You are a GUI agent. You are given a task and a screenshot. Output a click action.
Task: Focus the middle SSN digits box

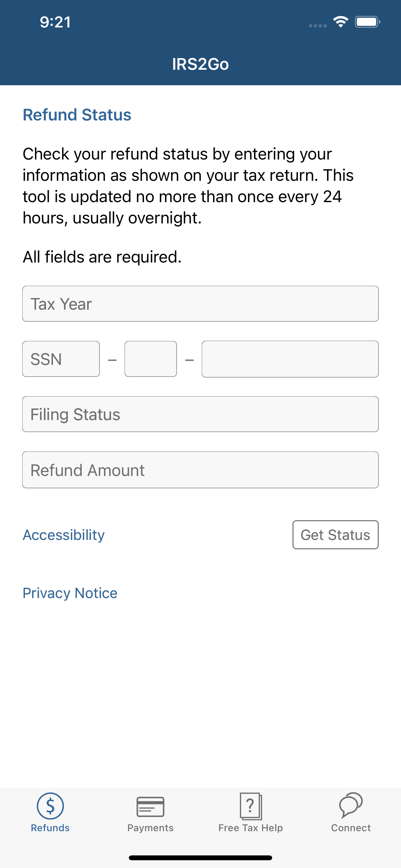pyautogui.click(x=151, y=359)
